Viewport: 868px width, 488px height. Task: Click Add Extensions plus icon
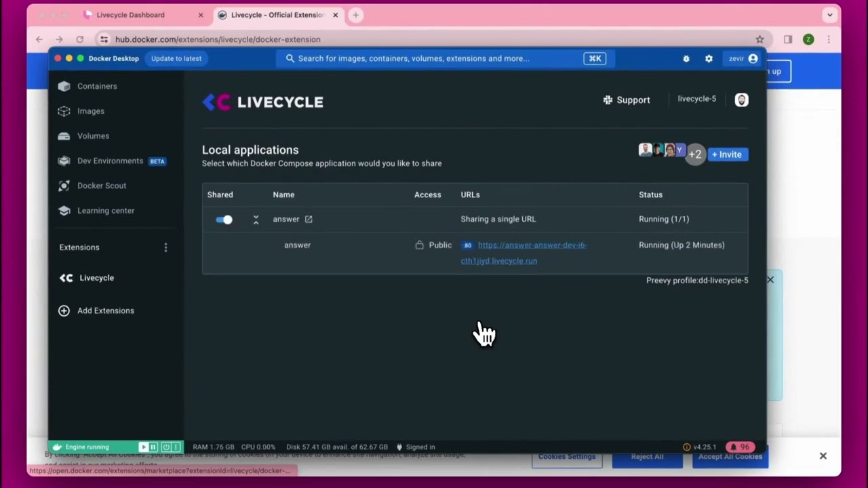(64, 310)
